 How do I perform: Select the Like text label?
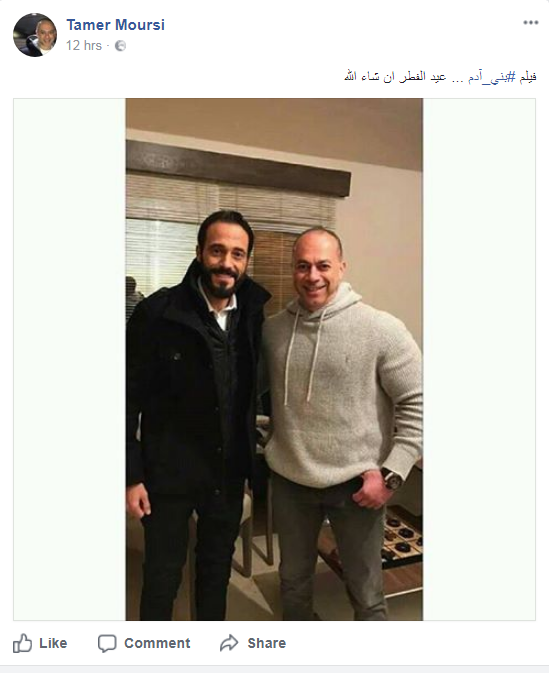click(53, 643)
